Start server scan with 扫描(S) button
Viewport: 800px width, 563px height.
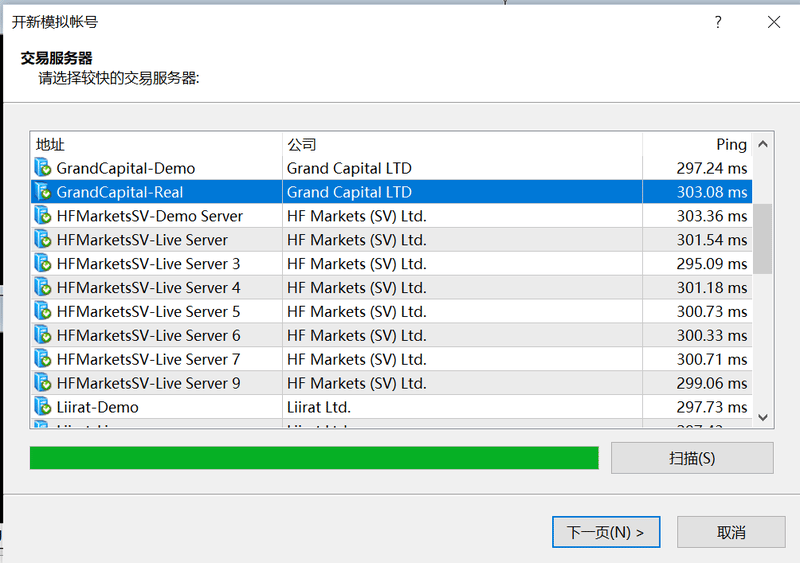[692, 458]
